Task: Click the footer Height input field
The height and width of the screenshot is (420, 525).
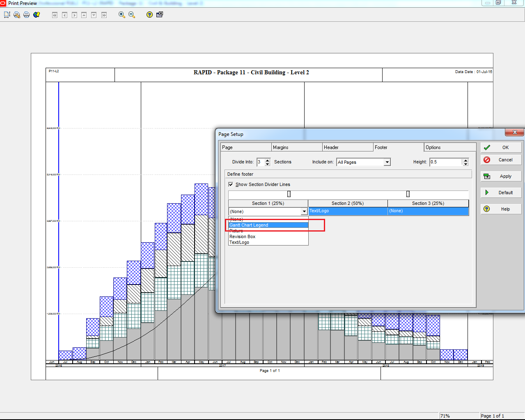Action: tap(445, 162)
